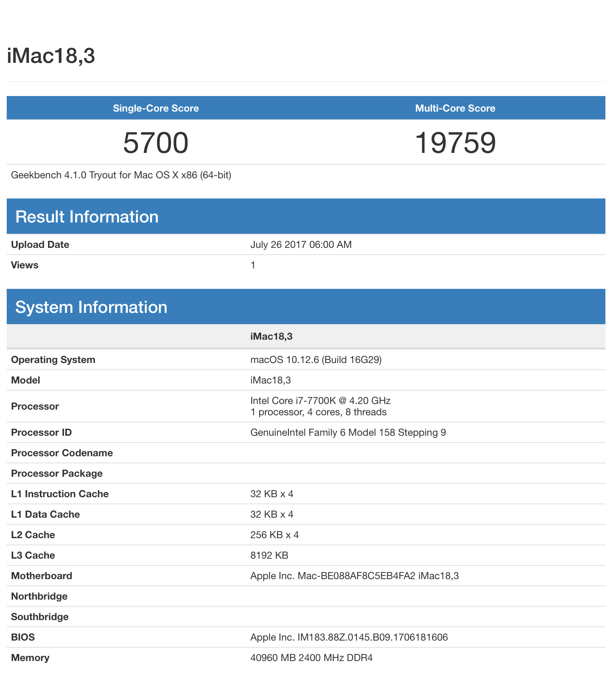The image size is (616, 678).
Task: Select the Geekbench 4.1.0 Tryout version line
Action: pos(121,175)
